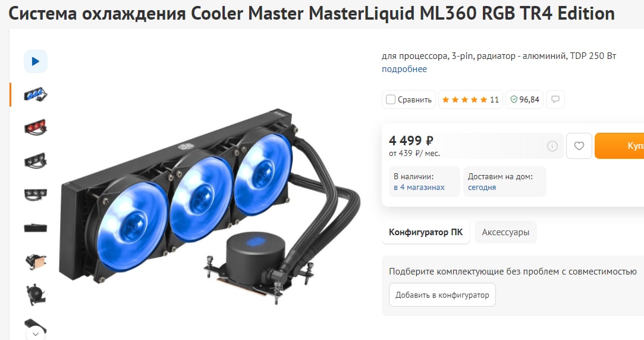View the pump block thumbnail
Screen dimensions: 644x340
tap(36, 295)
